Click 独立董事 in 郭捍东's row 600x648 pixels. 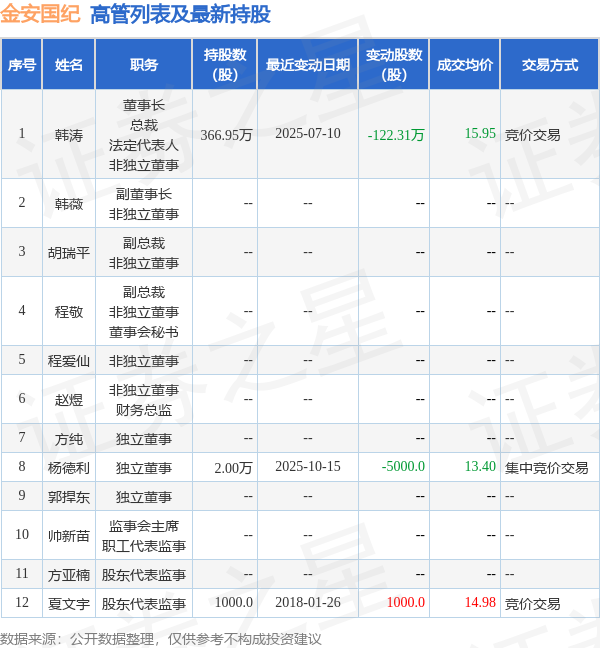(143, 497)
